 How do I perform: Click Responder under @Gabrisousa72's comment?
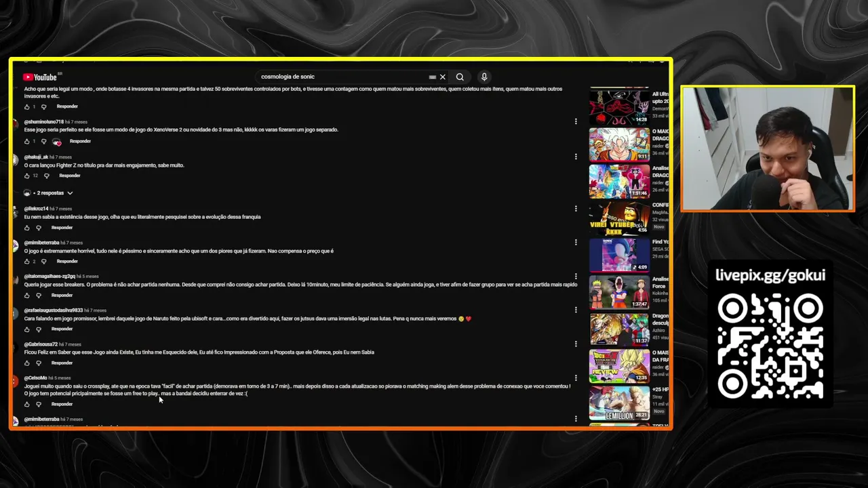click(62, 363)
